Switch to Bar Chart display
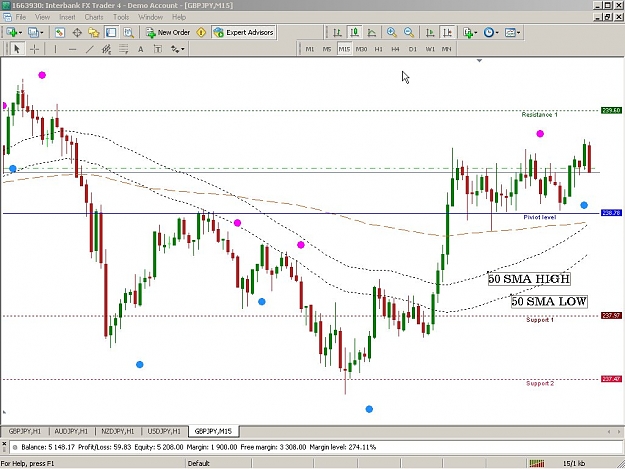Image resolution: width=625 pixels, height=469 pixels. click(337, 32)
